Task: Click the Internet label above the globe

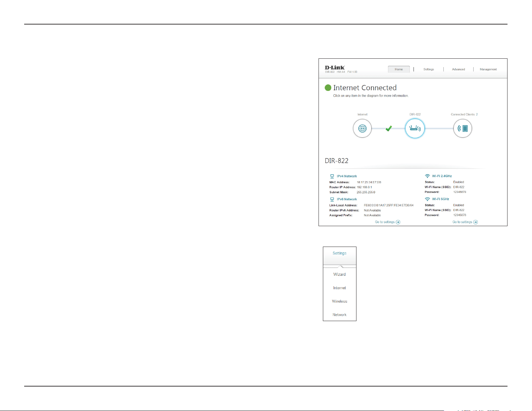Action: pyautogui.click(x=362, y=114)
